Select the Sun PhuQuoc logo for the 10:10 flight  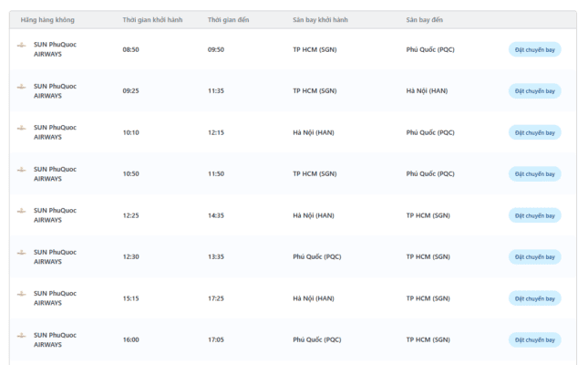click(x=21, y=128)
